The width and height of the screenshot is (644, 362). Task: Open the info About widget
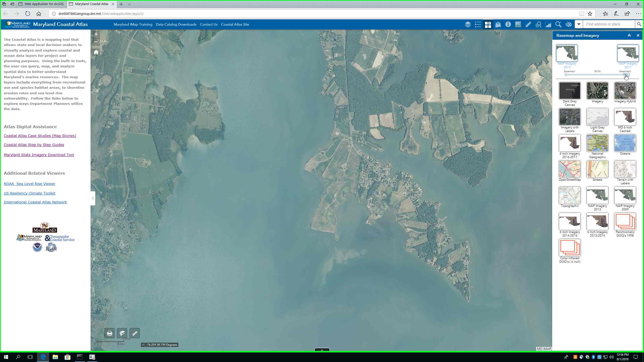508,24
